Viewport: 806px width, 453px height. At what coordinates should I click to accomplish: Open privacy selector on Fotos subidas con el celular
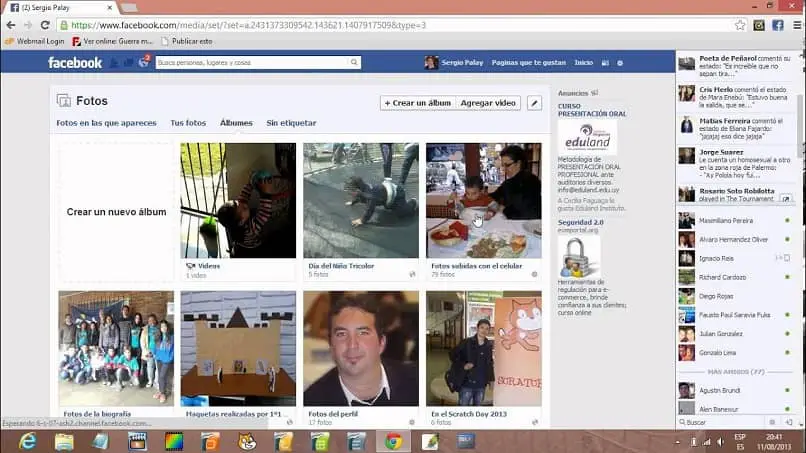[x=534, y=273]
